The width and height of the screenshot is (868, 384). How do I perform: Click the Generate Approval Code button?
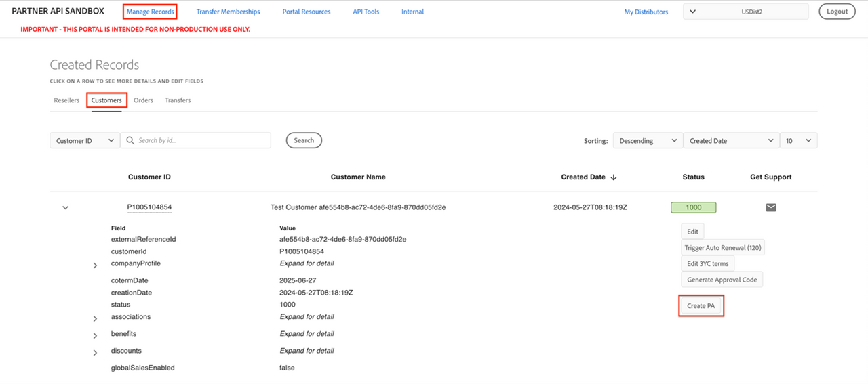pos(722,280)
